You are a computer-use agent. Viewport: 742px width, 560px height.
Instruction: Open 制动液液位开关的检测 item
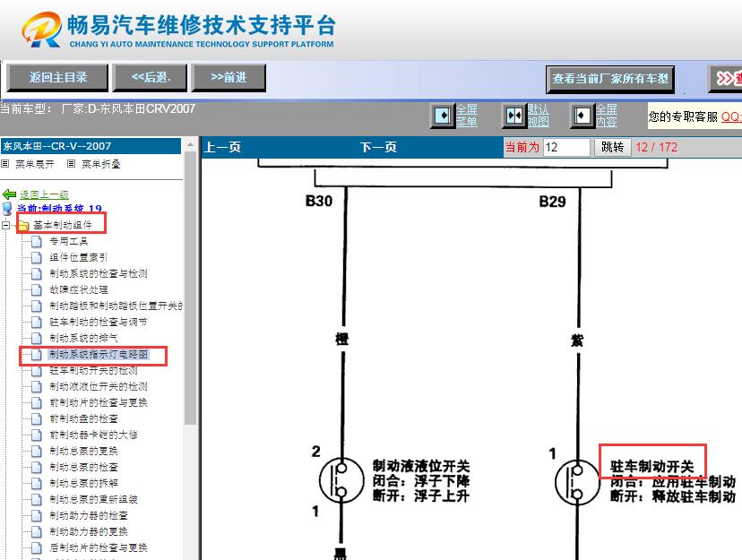click(99, 386)
